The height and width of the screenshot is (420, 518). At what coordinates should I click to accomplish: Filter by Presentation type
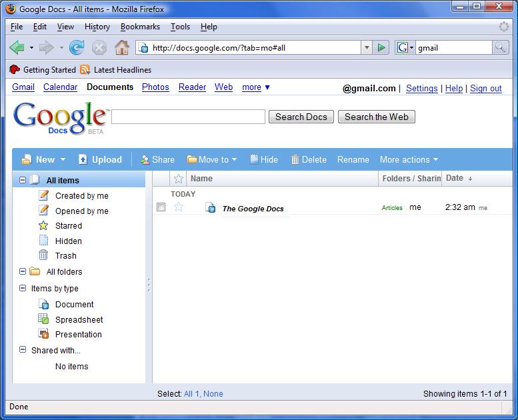[x=78, y=335]
